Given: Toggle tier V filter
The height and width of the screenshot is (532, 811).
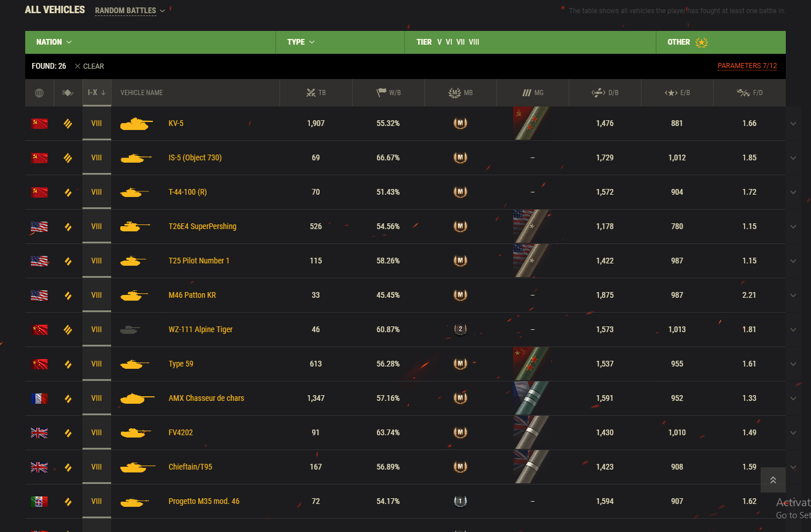Looking at the screenshot, I should [439, 42].
